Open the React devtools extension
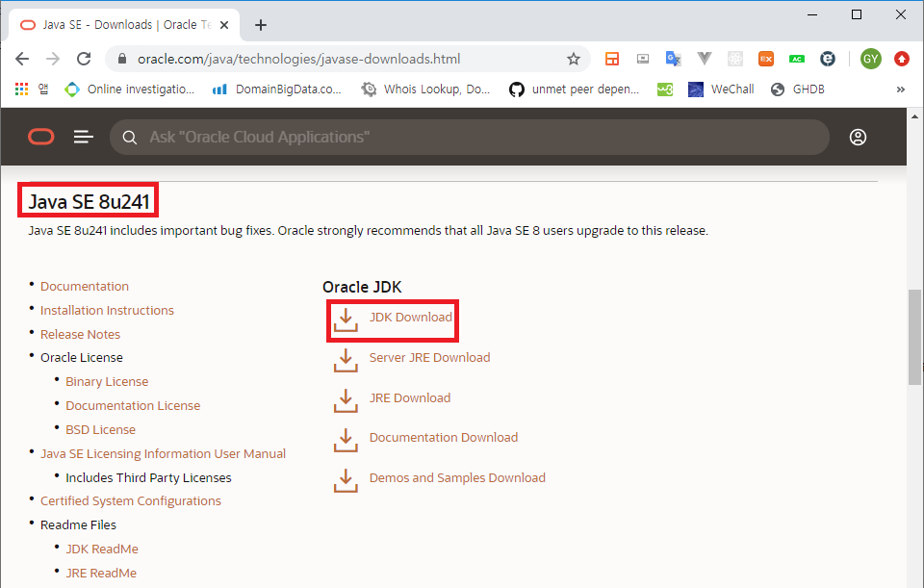The image size is (924, 588). (x=734, y=59)
